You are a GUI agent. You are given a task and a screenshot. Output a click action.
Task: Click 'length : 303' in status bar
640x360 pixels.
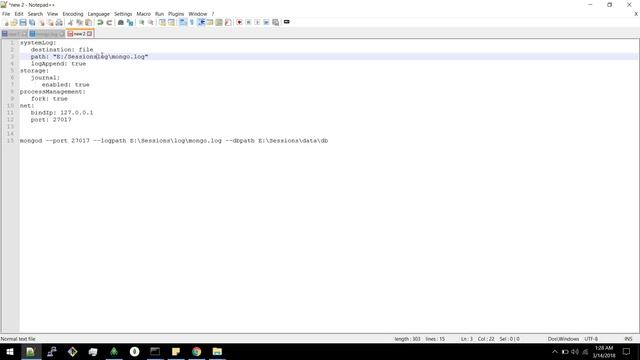click(407, 339)
